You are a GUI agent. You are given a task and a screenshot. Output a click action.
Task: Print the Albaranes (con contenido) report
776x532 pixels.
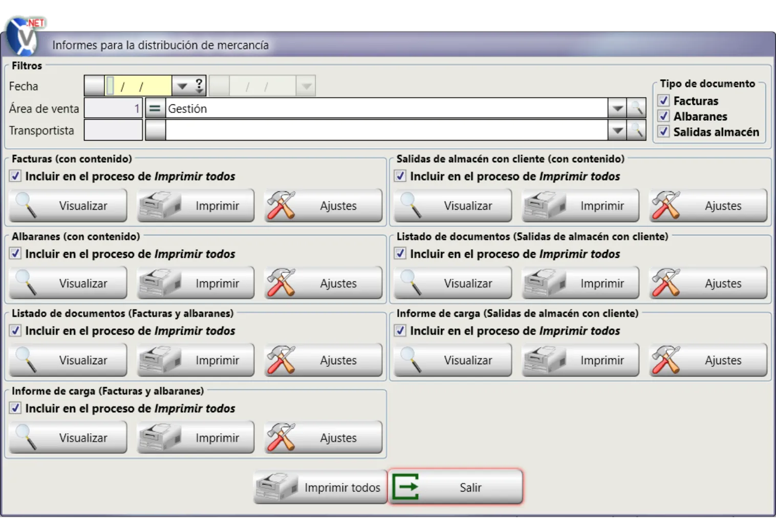click(x=196, y=283)
